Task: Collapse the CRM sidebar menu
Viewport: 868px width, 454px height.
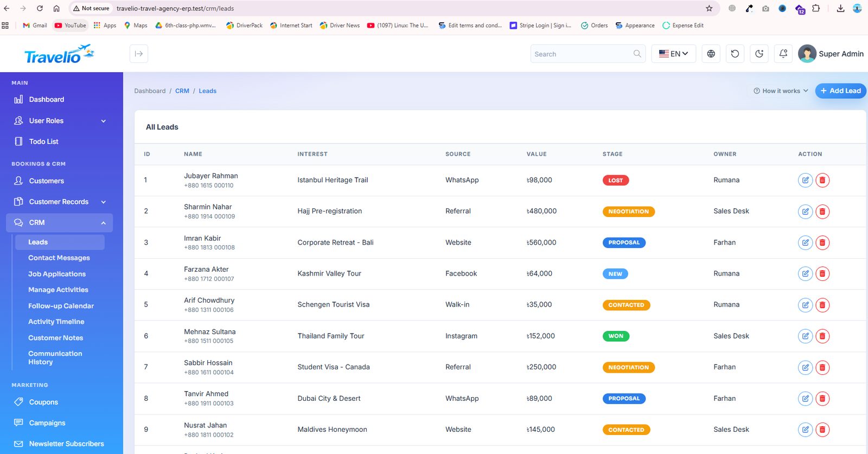Action: (x=60, y=223)
